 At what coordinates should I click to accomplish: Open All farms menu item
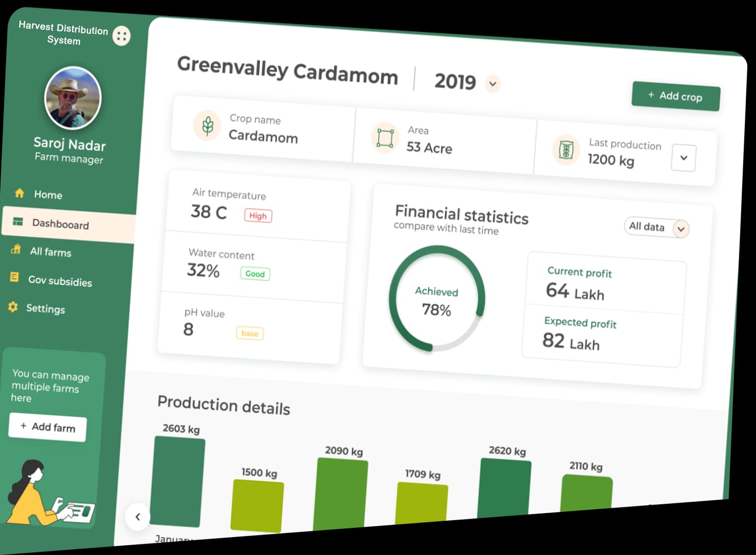[x=50, y=252]
